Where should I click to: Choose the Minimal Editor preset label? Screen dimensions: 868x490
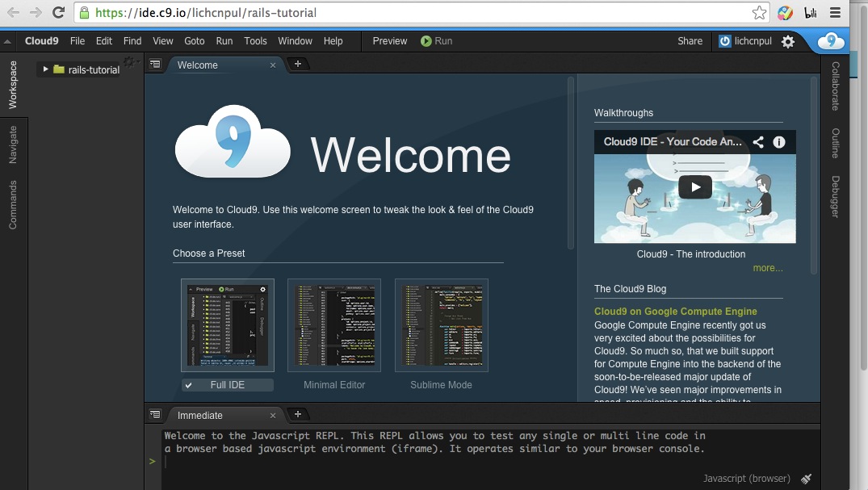click(x=334, y=385)
